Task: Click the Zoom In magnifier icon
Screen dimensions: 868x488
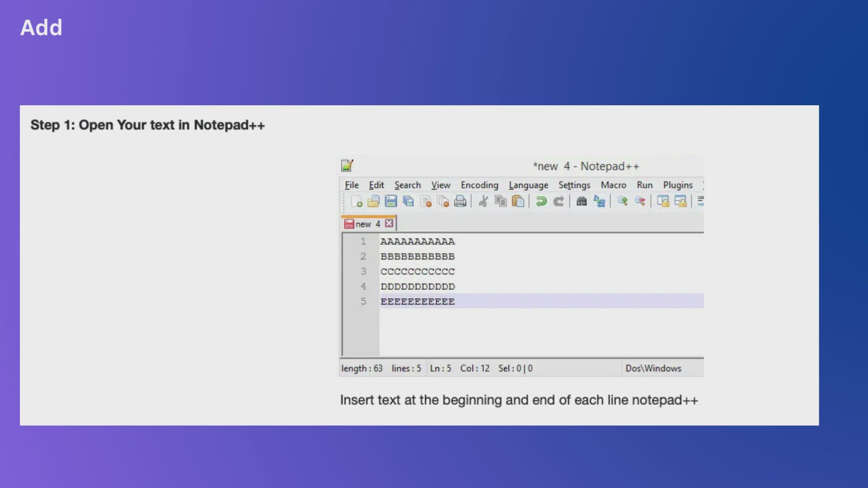Action: [623, 202]
